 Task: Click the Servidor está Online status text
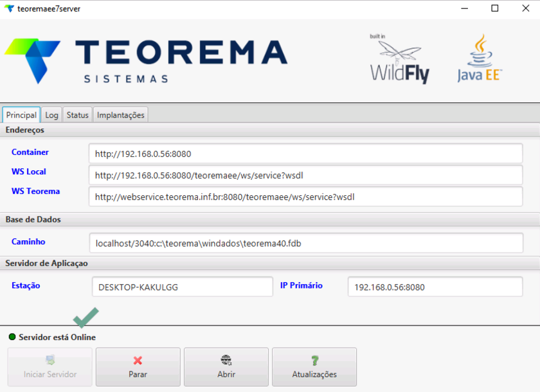tap(57, 337)
